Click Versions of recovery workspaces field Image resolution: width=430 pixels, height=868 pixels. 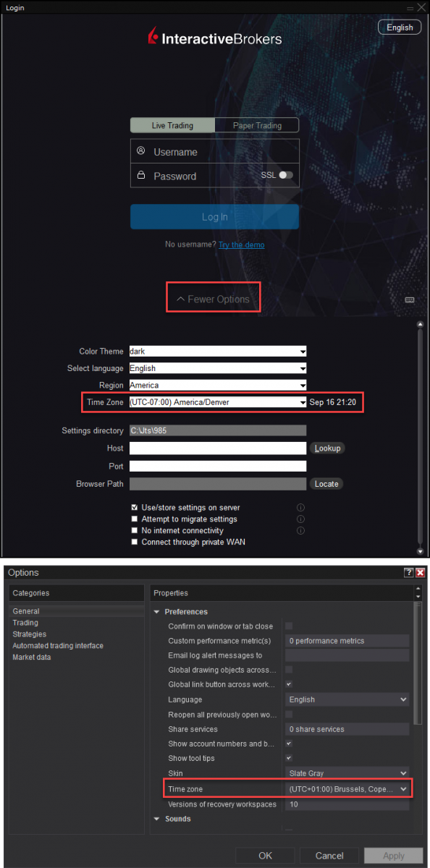(x=347, y=804)
